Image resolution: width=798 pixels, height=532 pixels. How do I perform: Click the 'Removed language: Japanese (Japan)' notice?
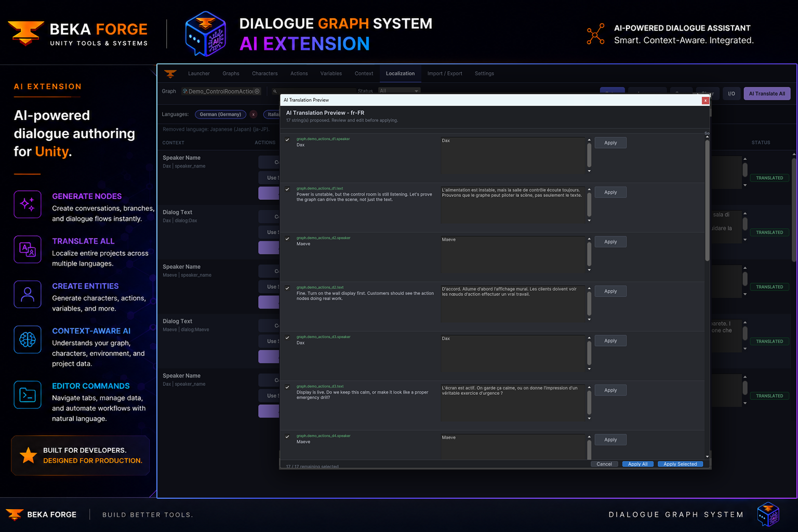(216, 129)
